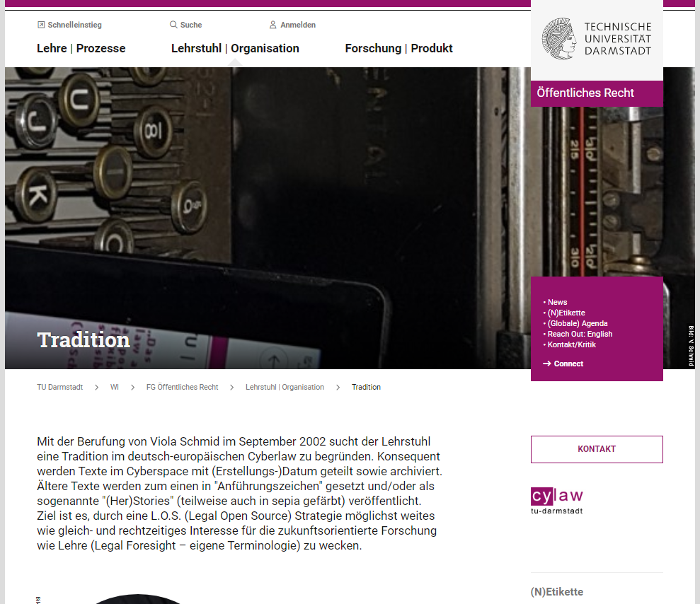
Task: Open the (N)Etikette link in purple box
Action: (566, 313)
